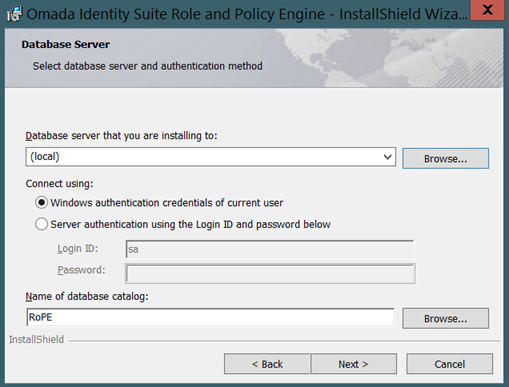The width and height of the screenshot is (509, 387).
Task: Go Back to previous wizard step
Action: tap(267, 364)
